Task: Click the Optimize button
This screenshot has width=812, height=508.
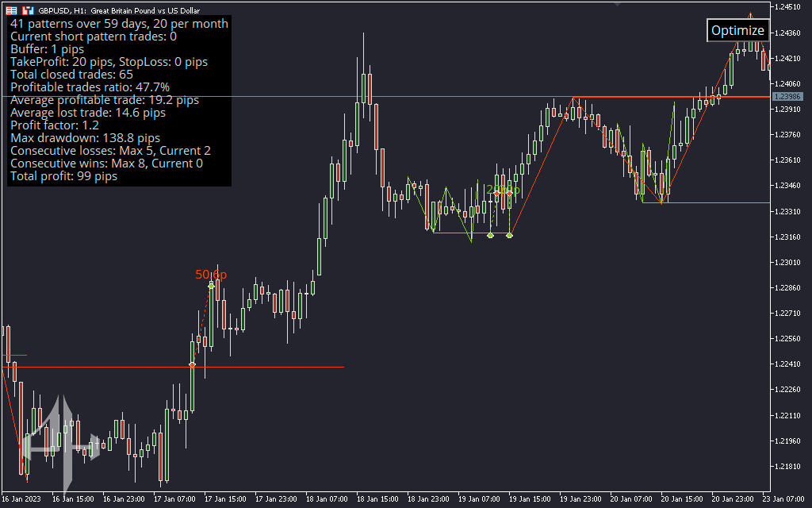Action: pos(737,31)
